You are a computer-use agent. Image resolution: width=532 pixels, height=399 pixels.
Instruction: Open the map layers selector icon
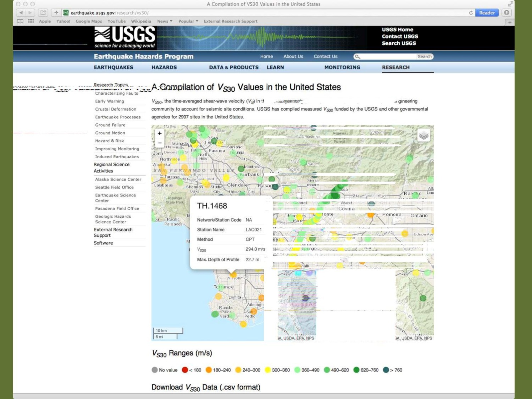(423, 135)
